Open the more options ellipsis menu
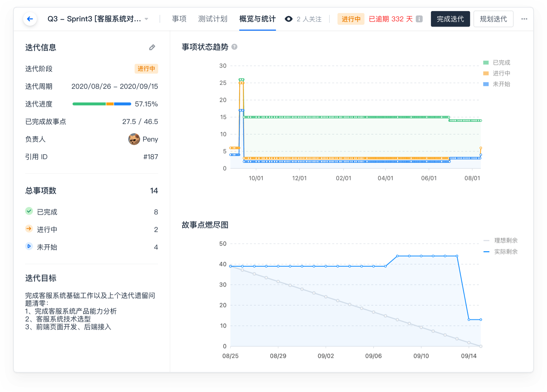This screenshot has width=547, height=392. (524, 19)
